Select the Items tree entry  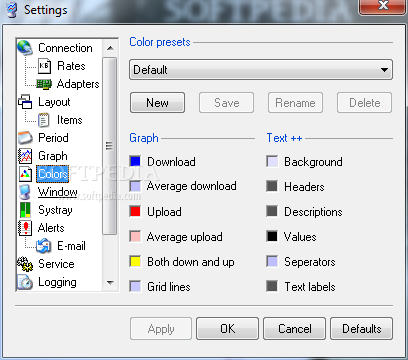pyautogui.click(x=69, y=120)
